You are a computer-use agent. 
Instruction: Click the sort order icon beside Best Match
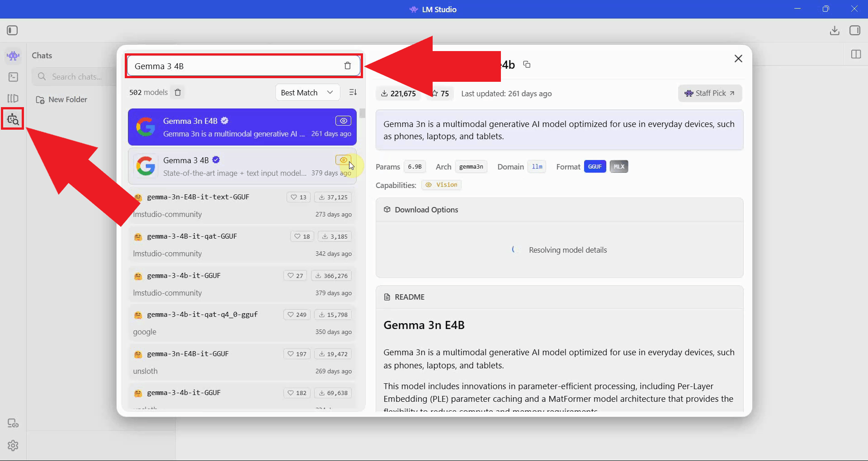tap(353, 92)
